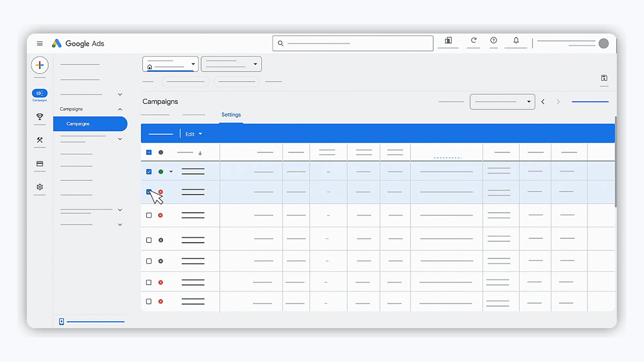
Task: Select the Campaigns item in sidebar
Action: 90,124
